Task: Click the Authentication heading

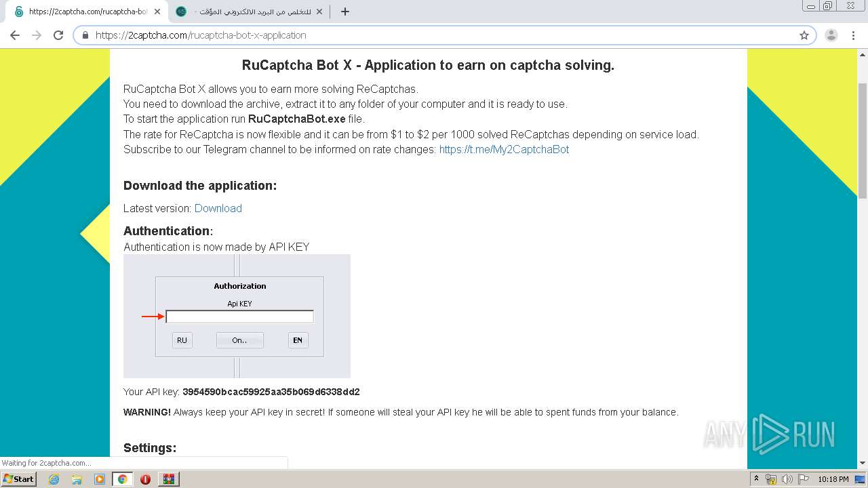Action: 168,230
